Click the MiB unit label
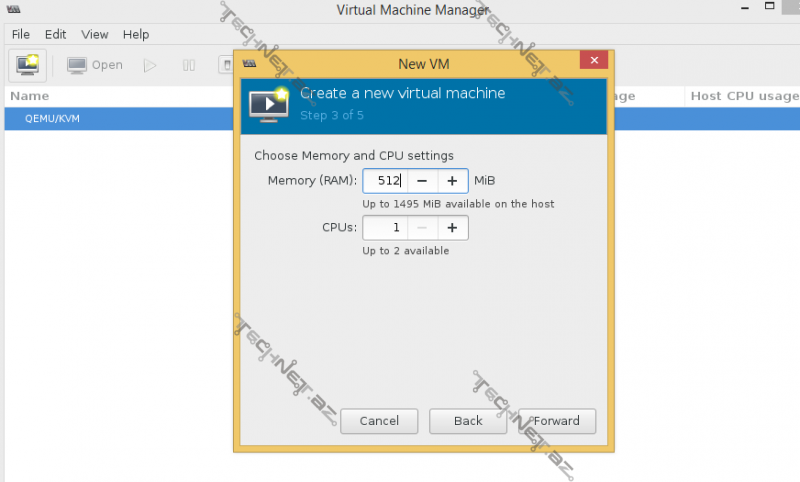The height and width of the screenshot is (482, 800). [x=485, y=181]
